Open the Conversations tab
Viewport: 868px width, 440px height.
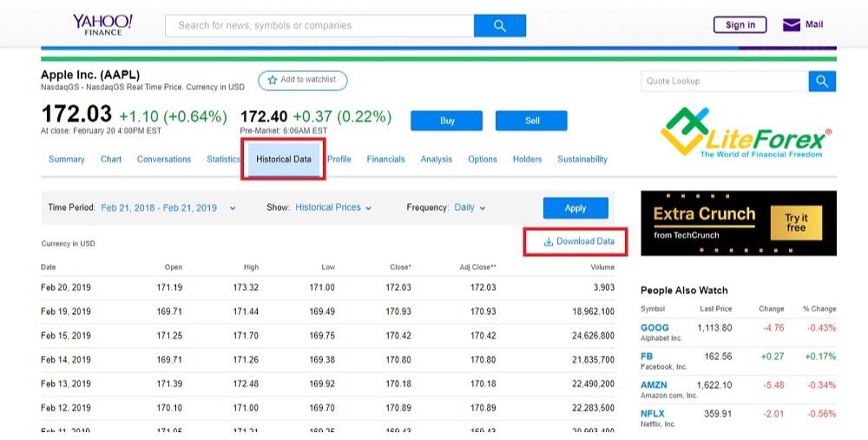pos(164,160)
